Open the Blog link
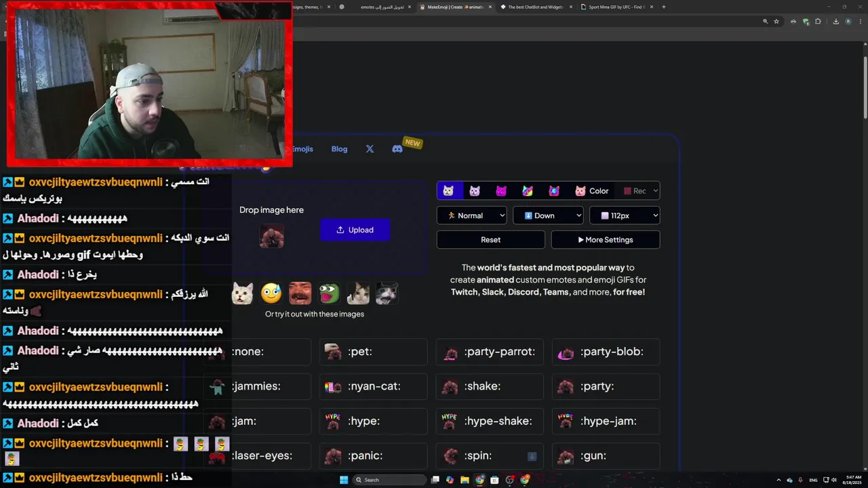This screenshot has width=868, height=488. pos(339,149)
